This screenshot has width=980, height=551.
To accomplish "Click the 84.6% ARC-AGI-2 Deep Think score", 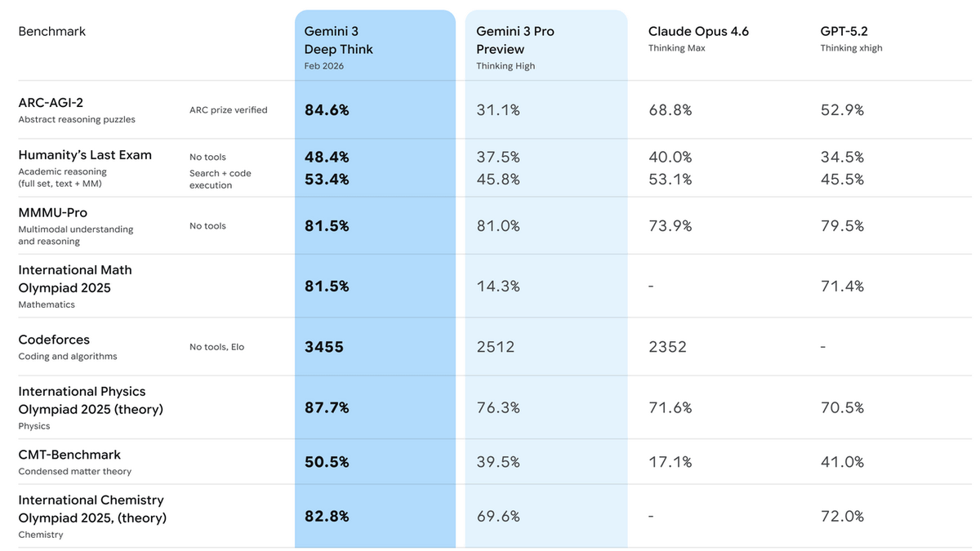I will 327,110.
